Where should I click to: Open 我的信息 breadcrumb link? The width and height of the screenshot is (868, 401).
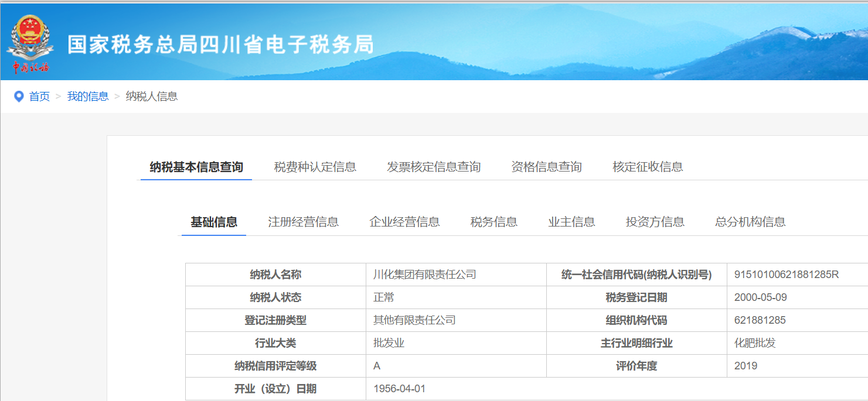pos(88,97)
